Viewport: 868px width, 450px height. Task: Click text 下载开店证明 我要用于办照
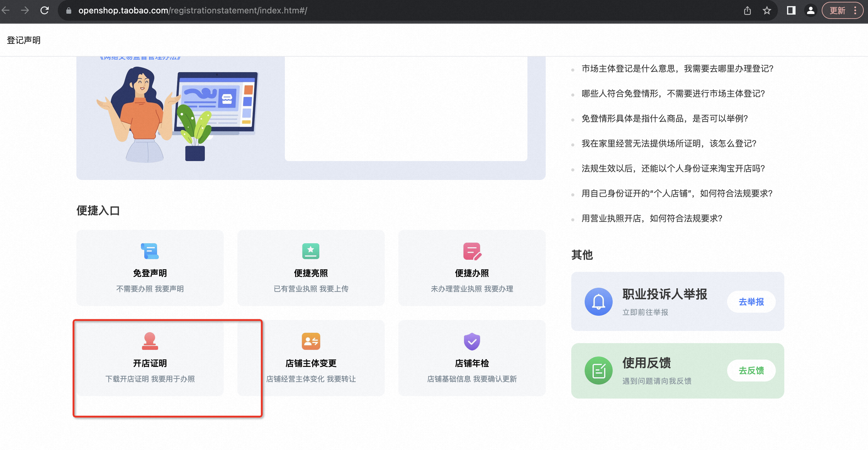(x=150, y=379)
